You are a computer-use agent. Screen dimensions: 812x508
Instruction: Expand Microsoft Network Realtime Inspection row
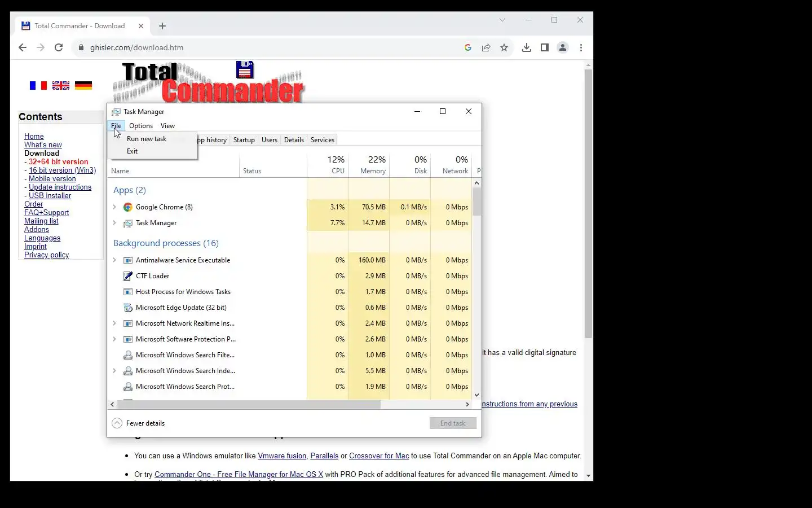point(114,323)
